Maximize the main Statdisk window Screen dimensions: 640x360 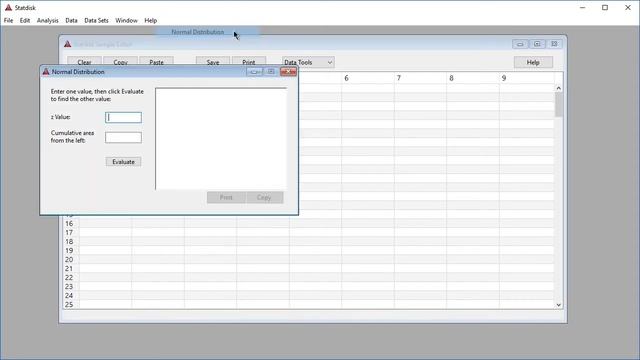pos(605,7)
